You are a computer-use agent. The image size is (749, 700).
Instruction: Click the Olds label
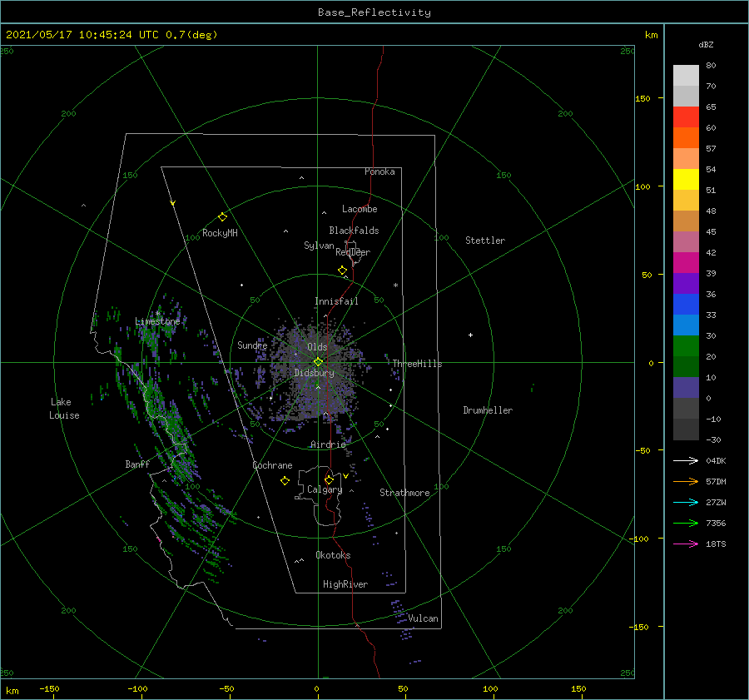pyautogui.click(x=317, y=347)
